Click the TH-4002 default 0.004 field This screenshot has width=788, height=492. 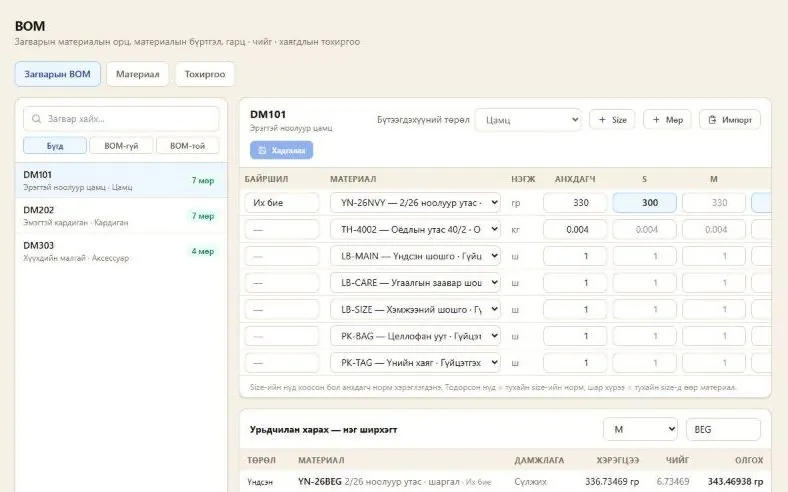pyautogui.click(x=575, y=229)
